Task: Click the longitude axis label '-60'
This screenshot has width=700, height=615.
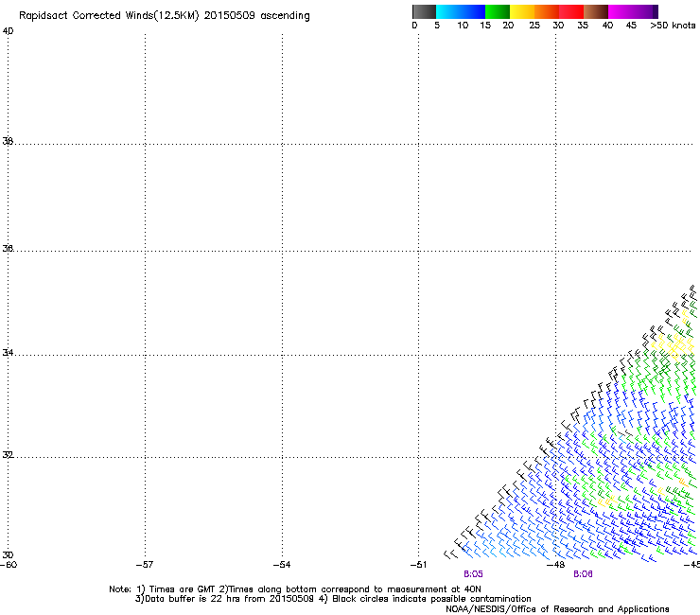Action: (9, 565)
